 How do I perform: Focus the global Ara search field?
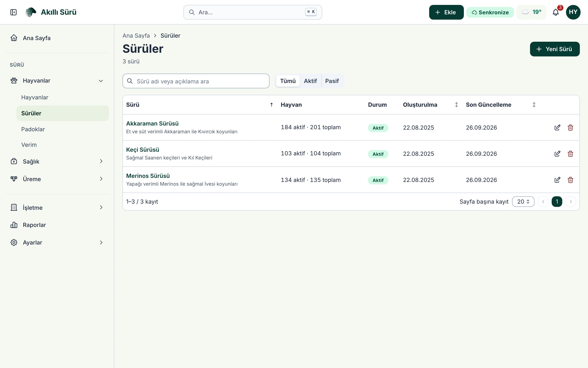click(252, 12)
